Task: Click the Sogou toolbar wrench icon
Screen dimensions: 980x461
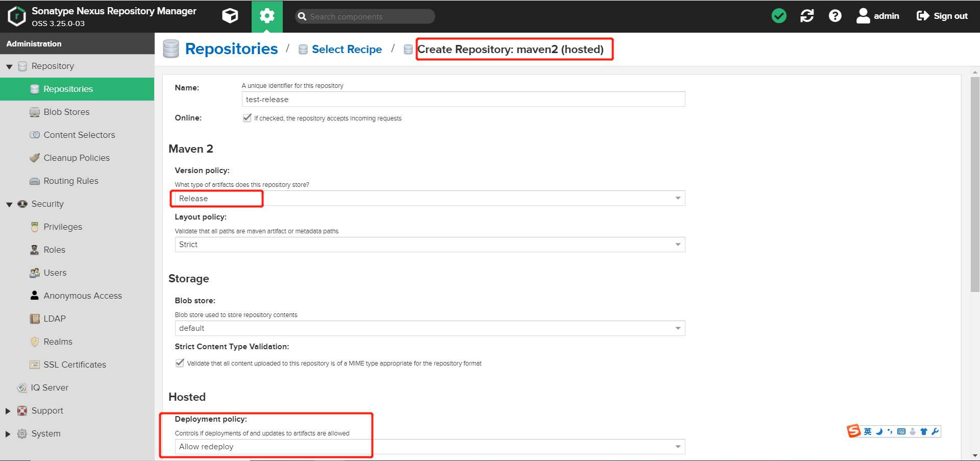Action: click(x=935, y=431)
